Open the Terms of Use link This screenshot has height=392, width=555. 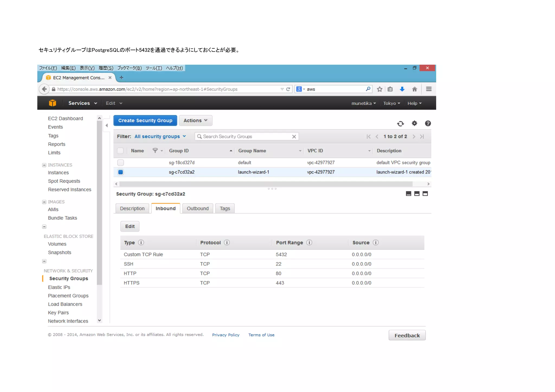click(261, 335)
